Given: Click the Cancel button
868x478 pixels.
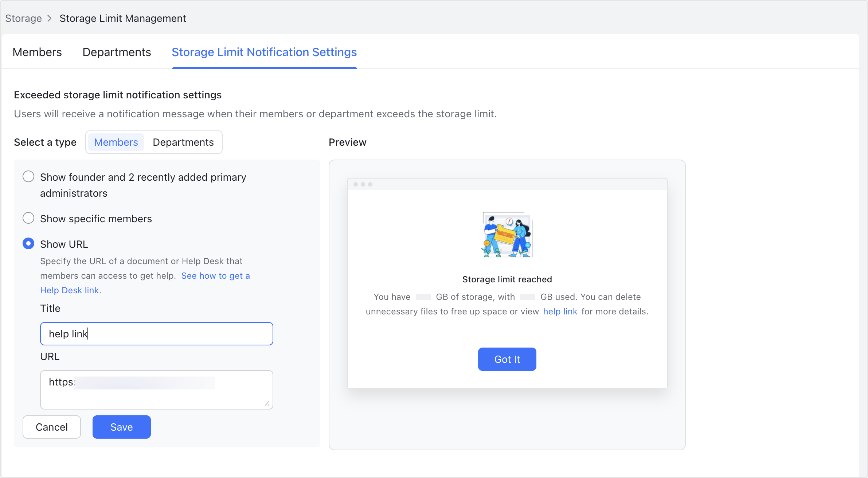Looking at the screenshot, I should (x=52, y=427).
